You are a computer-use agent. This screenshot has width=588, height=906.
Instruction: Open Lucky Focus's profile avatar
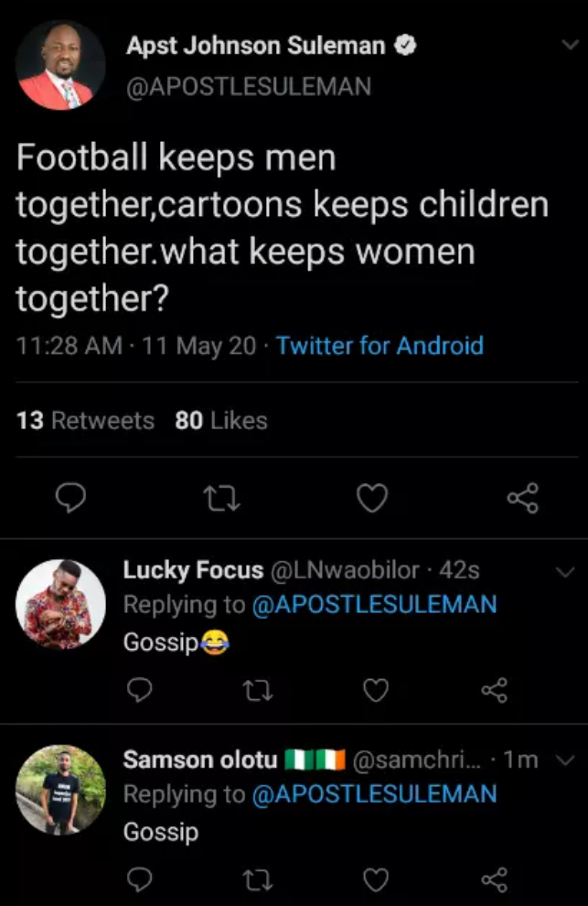click(x=61, y=604)
